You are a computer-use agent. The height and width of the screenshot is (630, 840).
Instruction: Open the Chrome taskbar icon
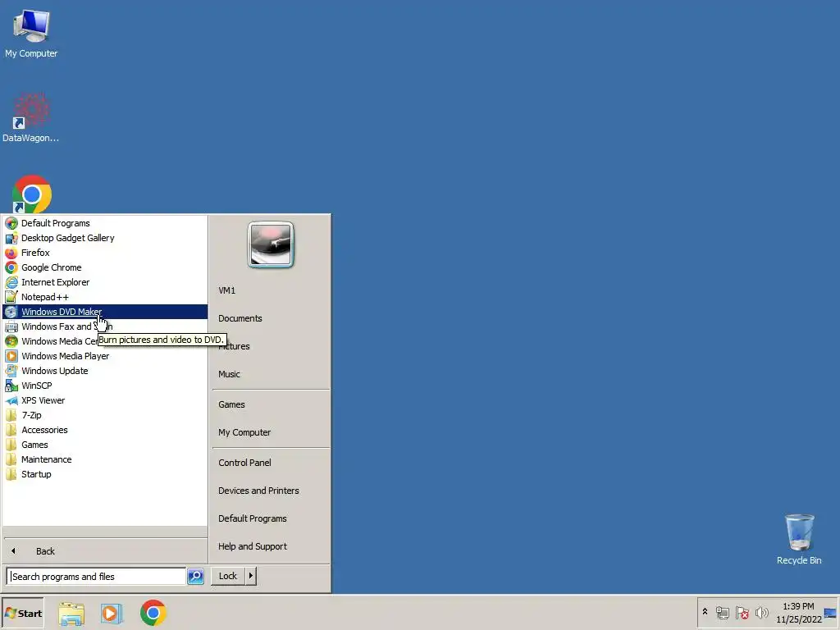(x=153, y=614)
